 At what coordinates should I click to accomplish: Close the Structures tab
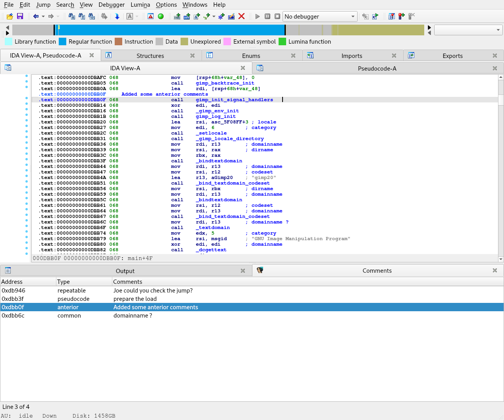tap(192, 56)
